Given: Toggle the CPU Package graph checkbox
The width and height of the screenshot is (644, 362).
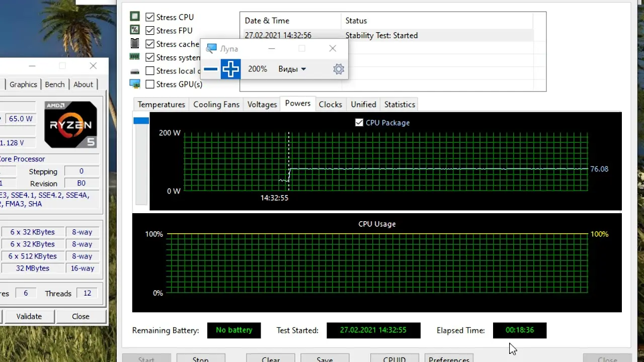Looking at the screenshot, I should (359, 123).
